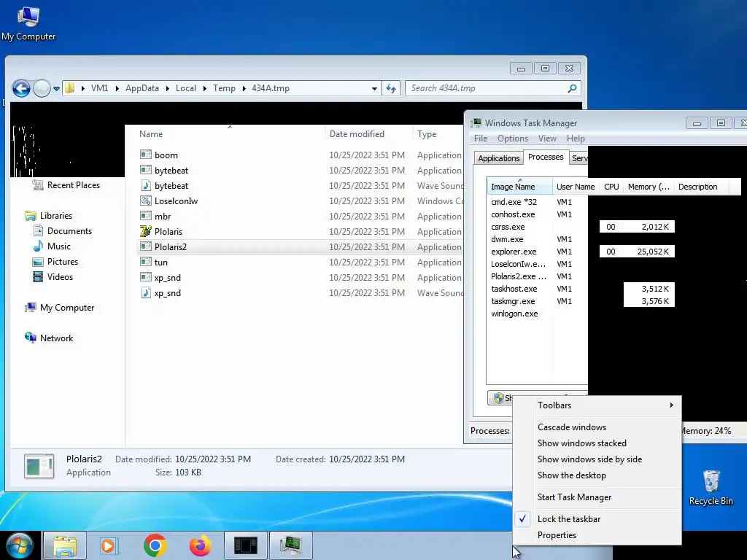Open the Network sidebar icon
This screenshot has height=560, width=747.
[31, 338]
